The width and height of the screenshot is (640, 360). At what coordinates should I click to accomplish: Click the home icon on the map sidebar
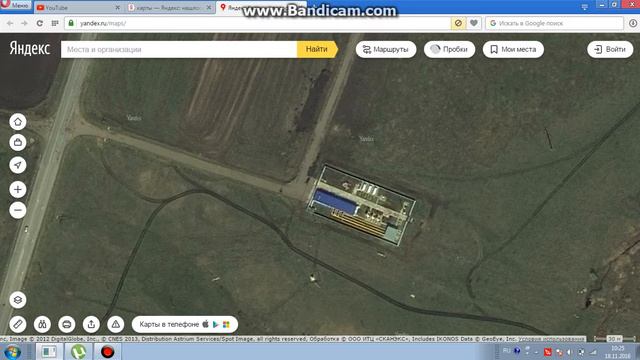coord(18,122)
